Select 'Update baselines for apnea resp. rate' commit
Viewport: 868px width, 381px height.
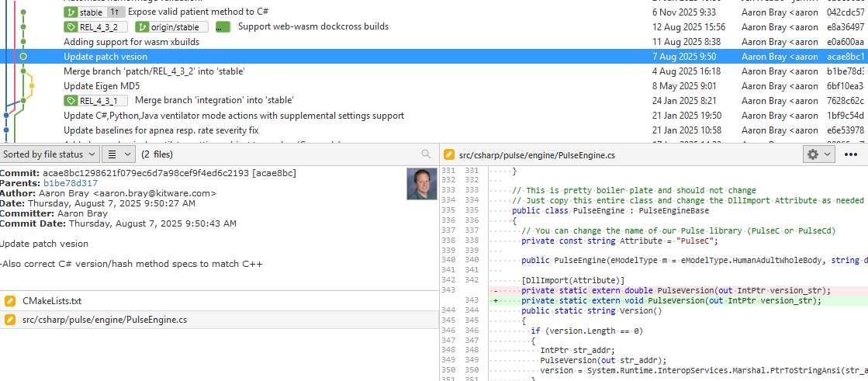click(161, 130)
